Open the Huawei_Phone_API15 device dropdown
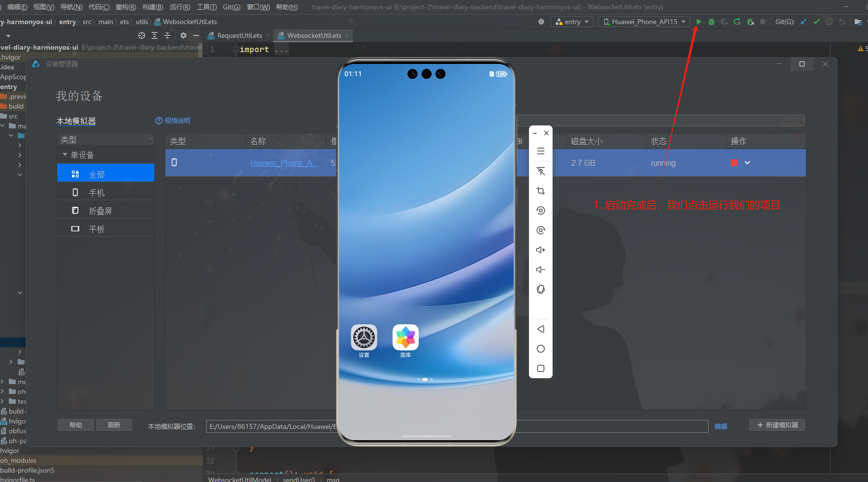Viewport: 868px width, 482px height. pos(644,22)
